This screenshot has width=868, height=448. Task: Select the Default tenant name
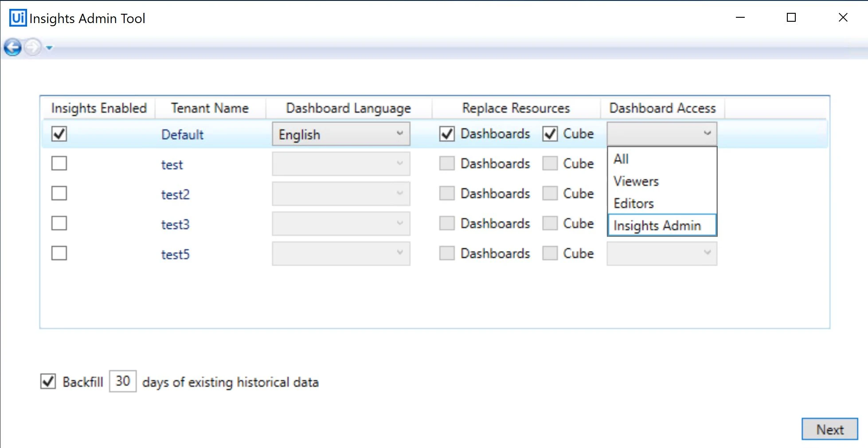[182, 134]
